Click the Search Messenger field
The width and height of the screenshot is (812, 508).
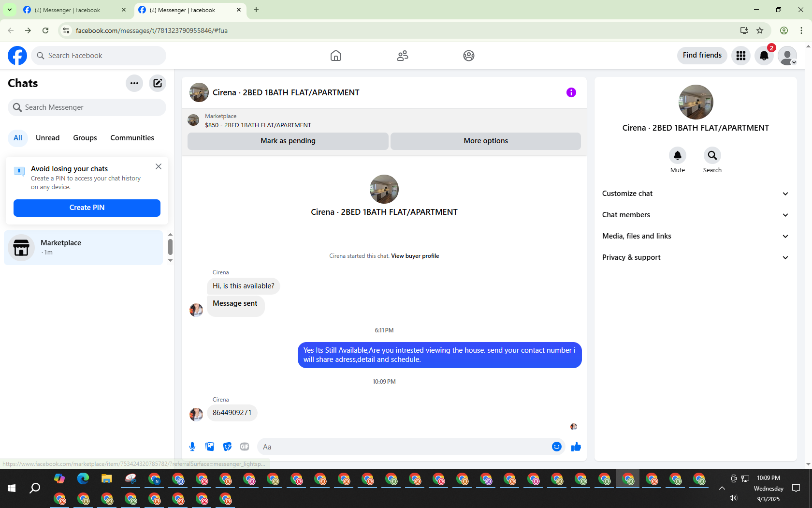[87, 107]
